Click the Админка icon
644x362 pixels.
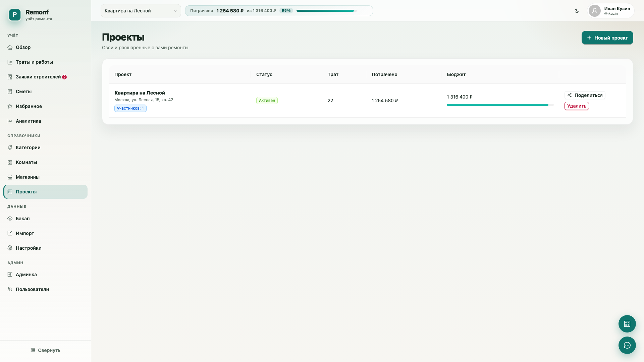(10, 275)
